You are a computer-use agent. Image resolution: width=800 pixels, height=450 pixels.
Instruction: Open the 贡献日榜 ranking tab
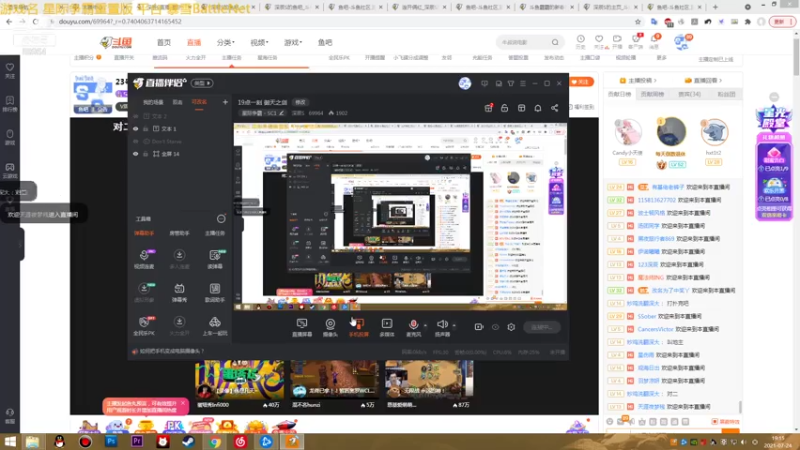tap(620, 94)
